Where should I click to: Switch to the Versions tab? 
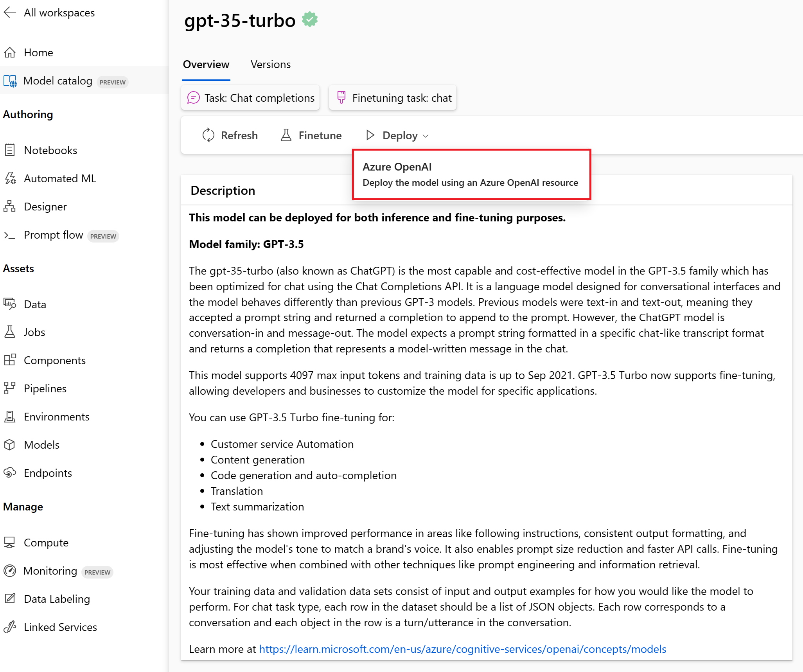coord(271,64)
